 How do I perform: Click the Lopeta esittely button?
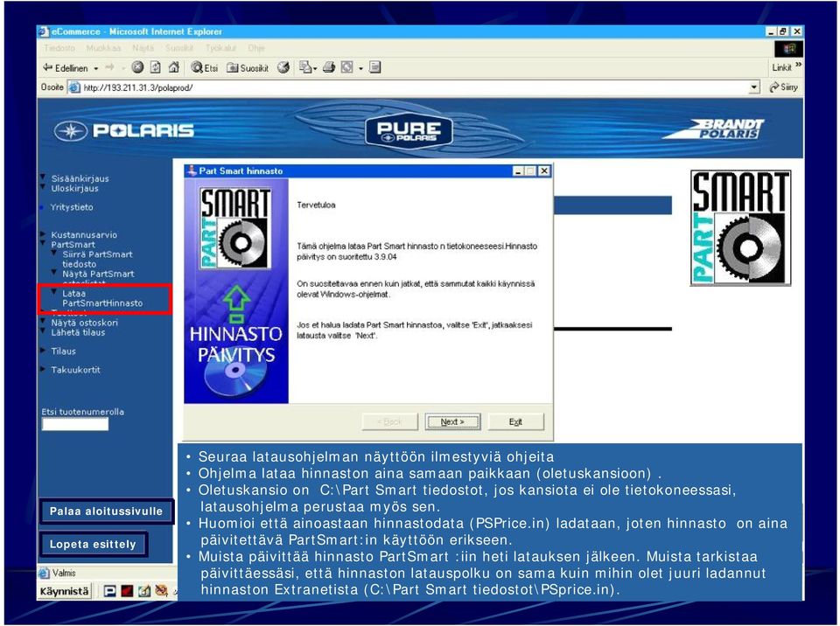[x=93, y=544]
